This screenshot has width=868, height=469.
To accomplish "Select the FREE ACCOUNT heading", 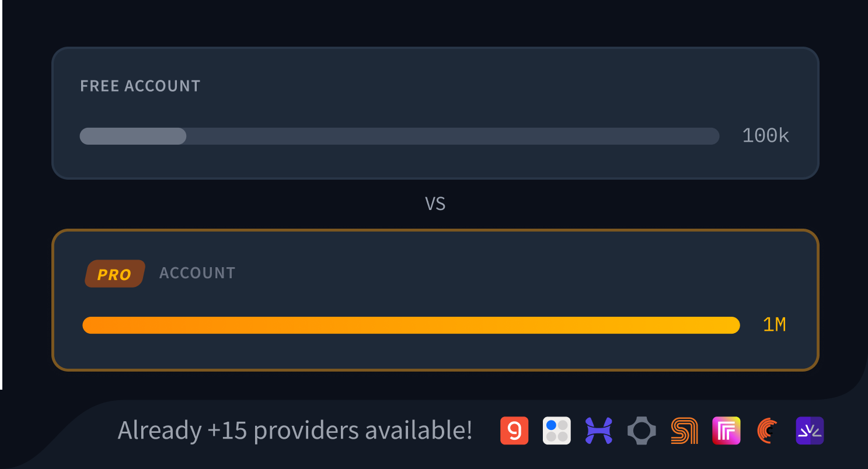I will 140,85.
